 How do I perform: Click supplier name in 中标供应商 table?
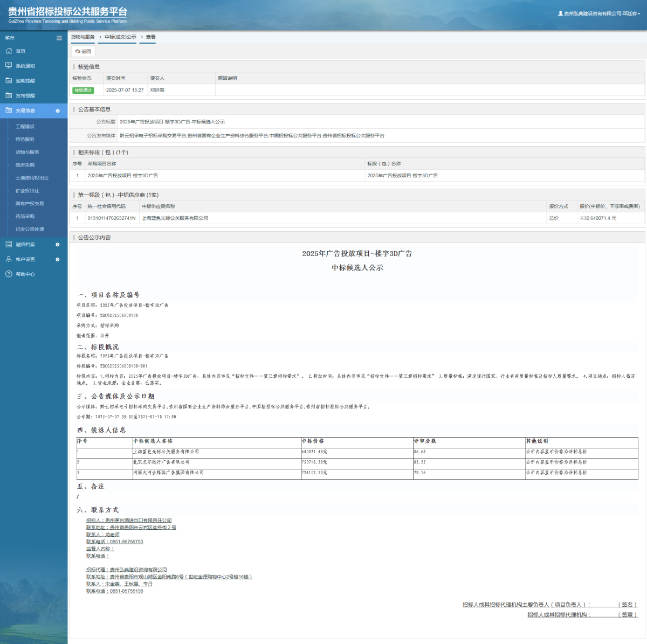click(x=175, y=218)
